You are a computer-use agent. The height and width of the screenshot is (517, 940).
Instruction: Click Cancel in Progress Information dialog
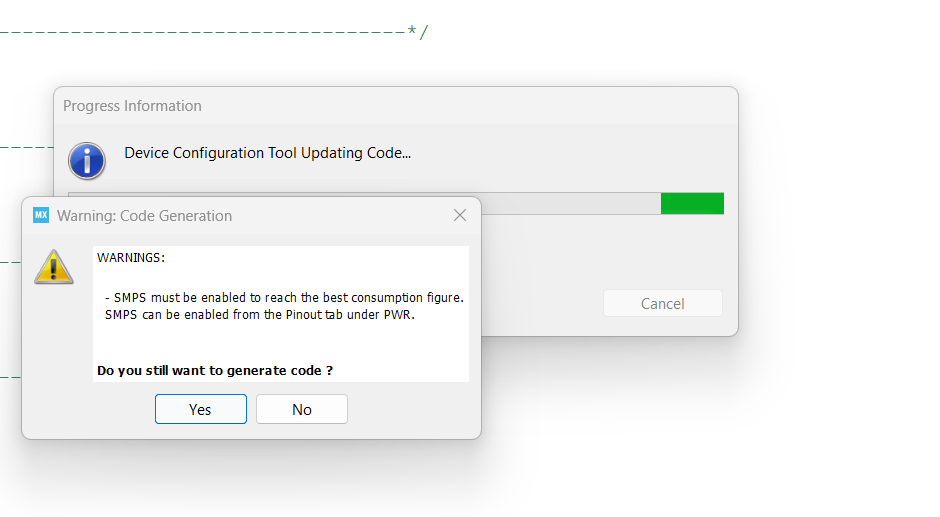[662, 304]
